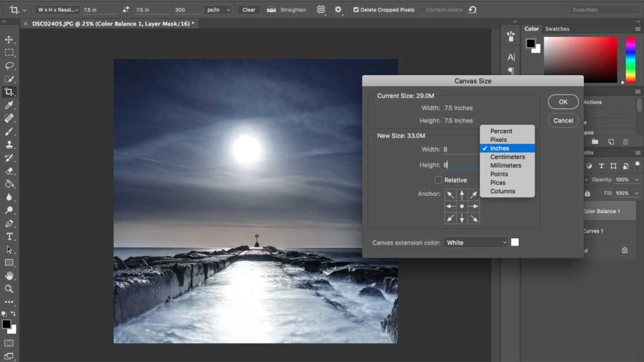Select the Type tool

(9, 236)
